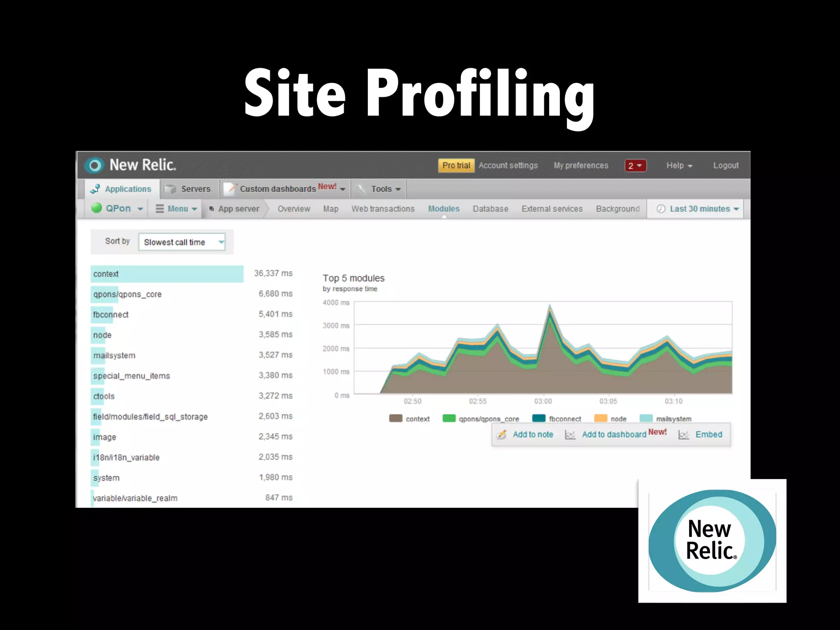Open the Sort by Slowest call time dropdown

(x=182, y=242)
